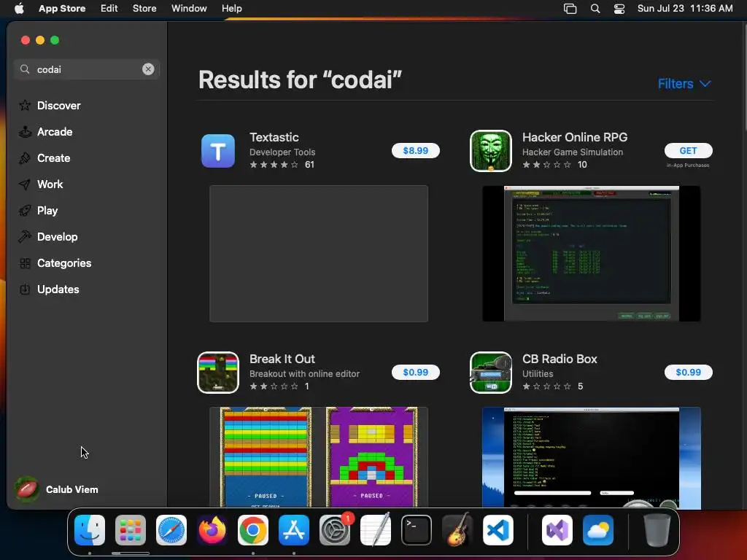Focus the codai search field
Image resolution: width=747 pixels, height=560 pixels.
pos(86,69)
